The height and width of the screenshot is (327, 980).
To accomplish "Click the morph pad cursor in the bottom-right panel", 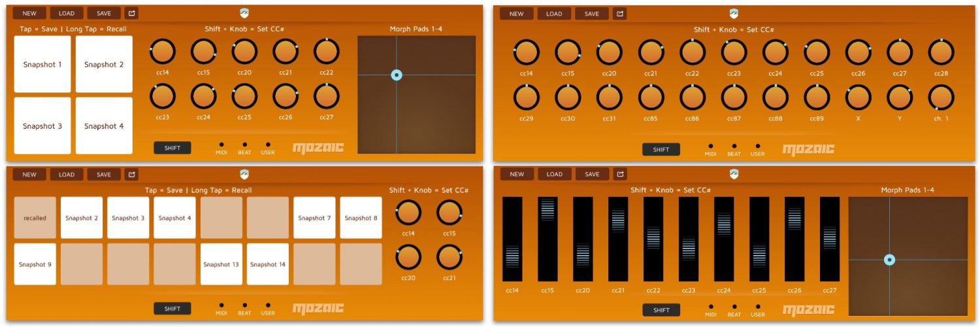I will (889, 260).
